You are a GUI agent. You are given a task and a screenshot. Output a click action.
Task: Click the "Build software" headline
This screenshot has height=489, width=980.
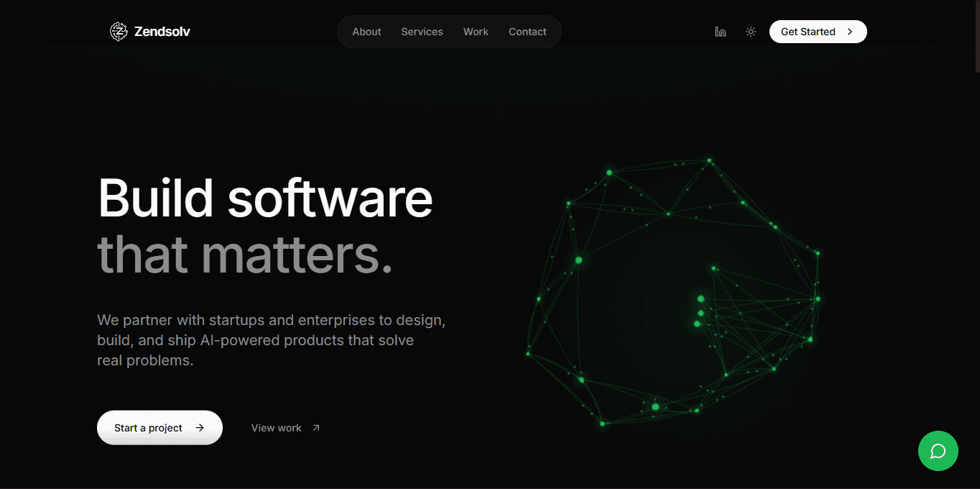pyautogui.click(x=265, y=198)
